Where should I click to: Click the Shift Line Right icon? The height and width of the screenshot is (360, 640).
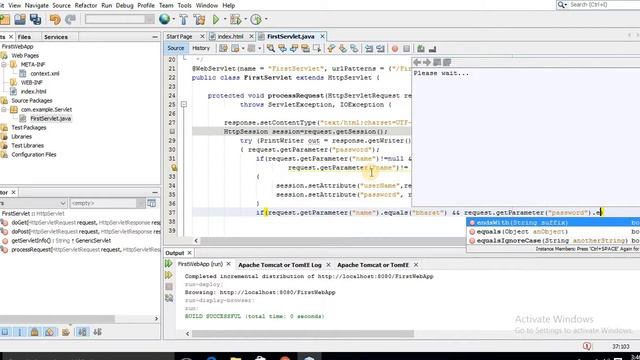click(x=380, y=49)
